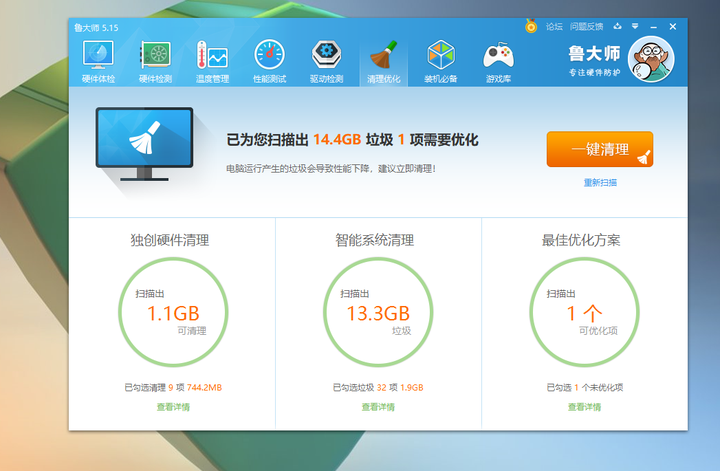Click the orange 一键清理 button
This screenshot has height=471, width=720.
600,149
